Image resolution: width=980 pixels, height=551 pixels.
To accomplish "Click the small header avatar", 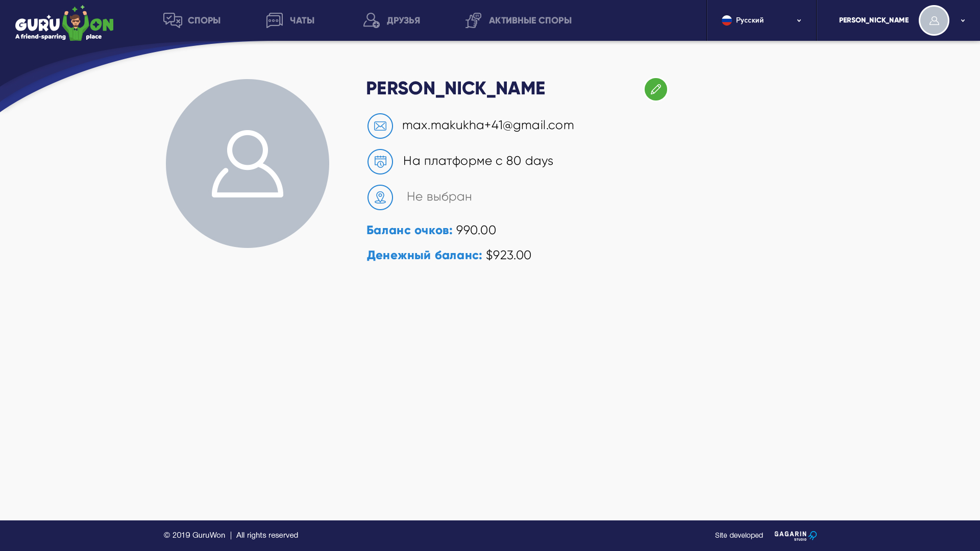I will [x=934, y=20].
